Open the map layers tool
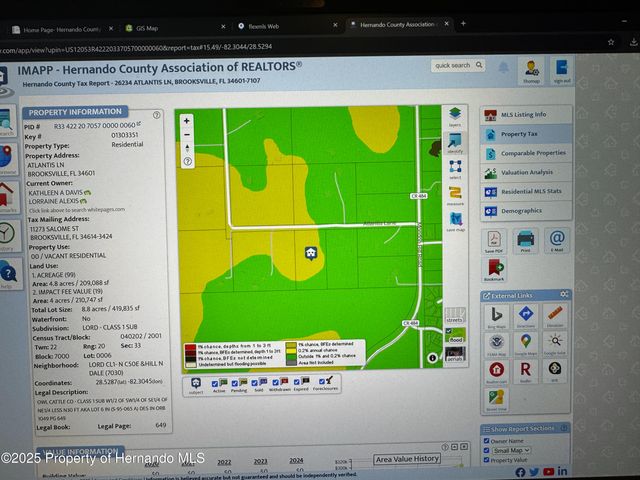 455,117
